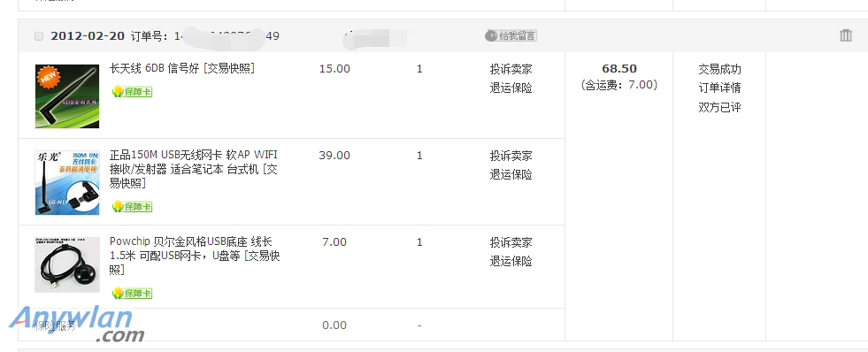
Task: Open 订单详情 order details
Action: tap(719, 88)
